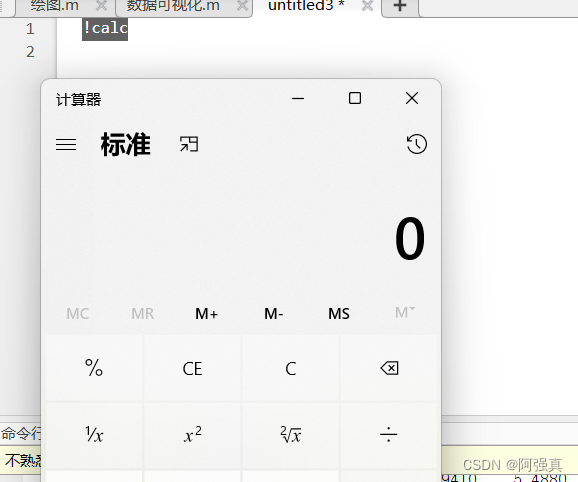
Task: Click the M+ memory add button
Action: (x=206, y=314)
